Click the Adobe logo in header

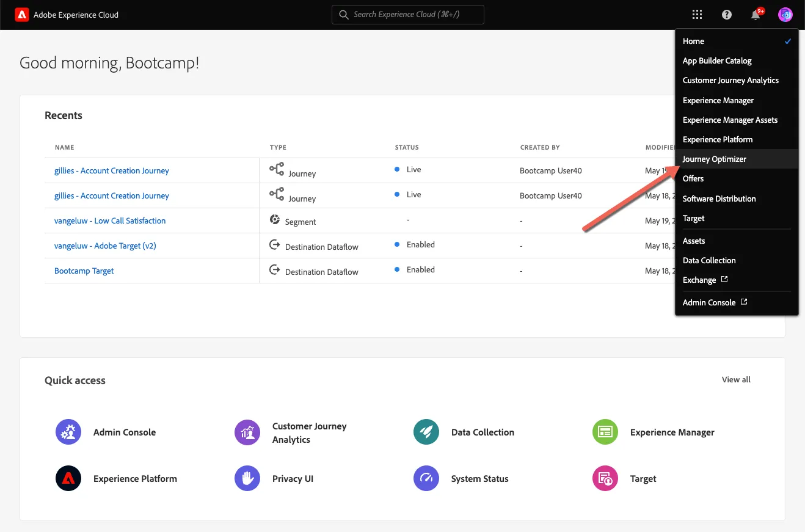pyautogui.click(x=22, y=15)
